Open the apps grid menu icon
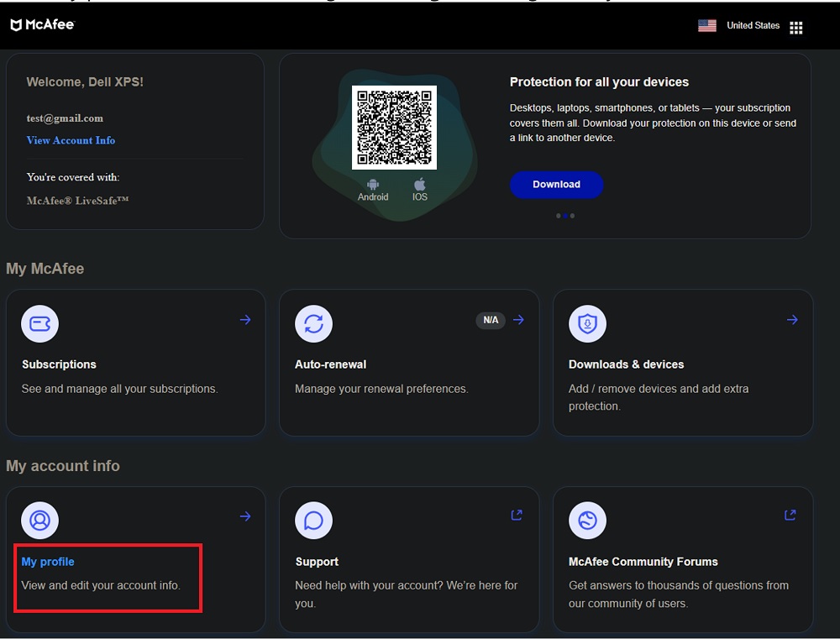Viewport: 840px width, 639px height. click(796, 28)
